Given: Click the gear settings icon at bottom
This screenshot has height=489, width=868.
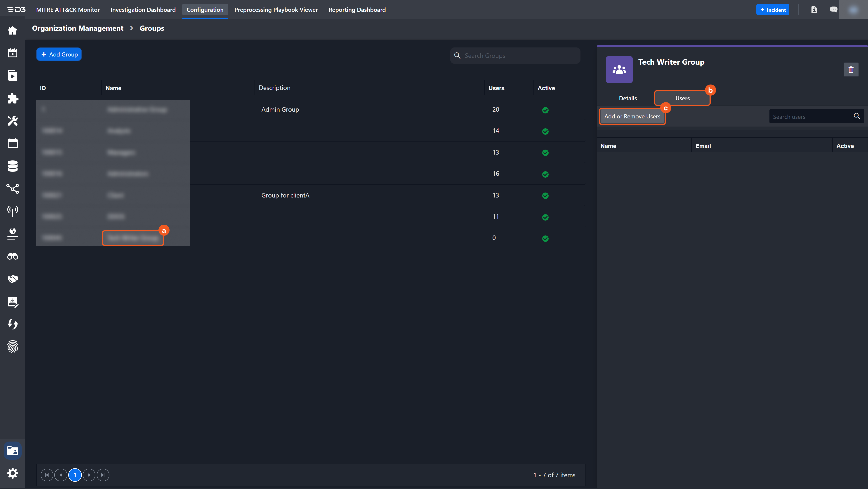Looking at the screenshot, I should pos(12,473).
